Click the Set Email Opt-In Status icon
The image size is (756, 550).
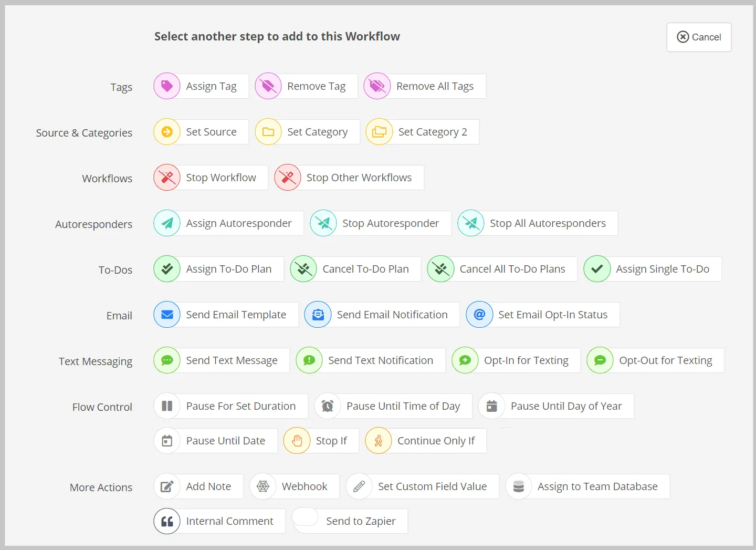coord(479,315)
